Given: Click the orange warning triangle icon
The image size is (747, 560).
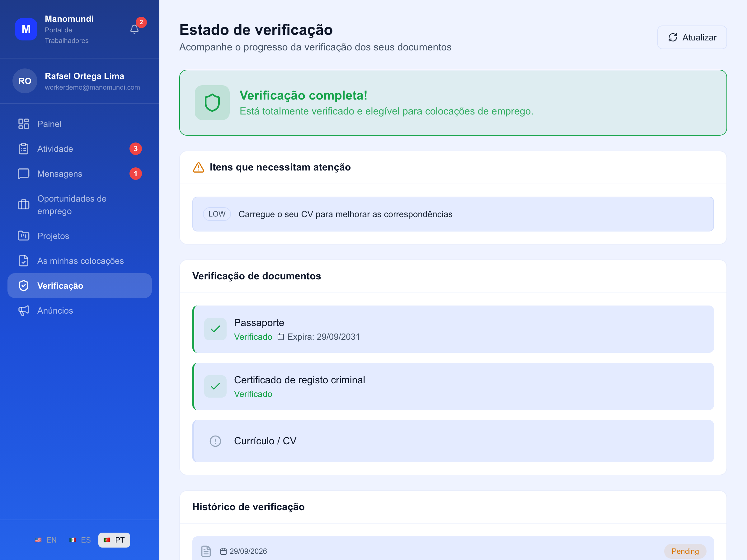Looking at the screenshot, I should (199, 167).
